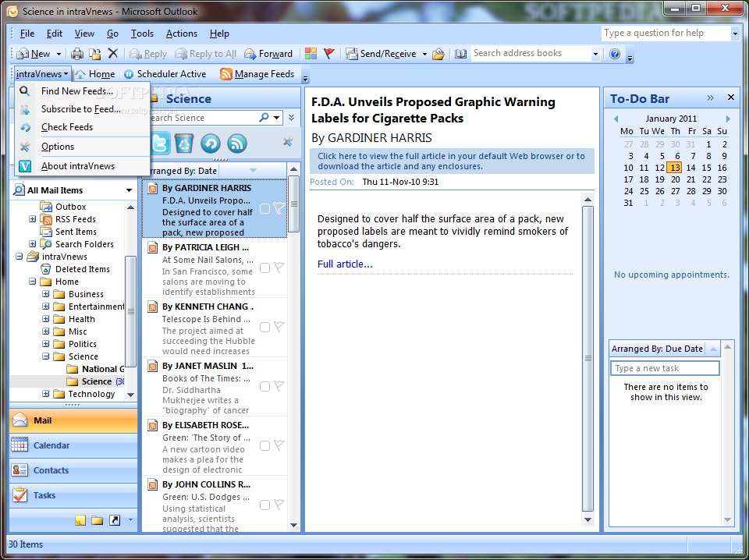
Task: Expand the query builder chevrons
Action: [x=291, y=118]
